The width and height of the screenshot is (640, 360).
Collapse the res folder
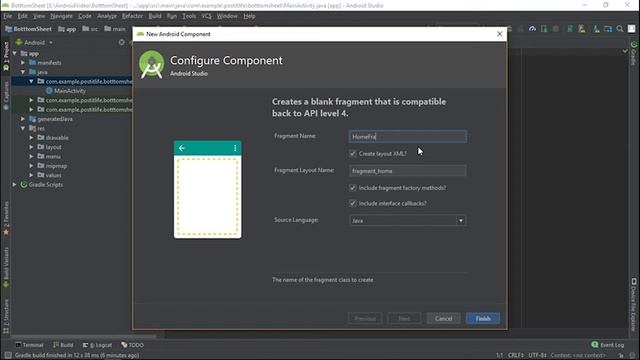tap(23, 128)
